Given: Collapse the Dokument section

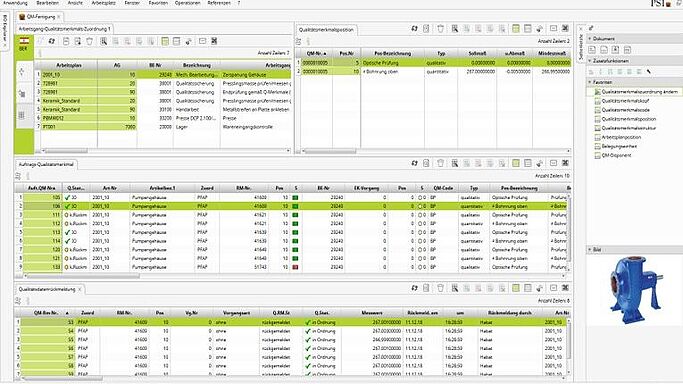Looking at the screenshot, I should pyautogui.click(x=590, y=39).
